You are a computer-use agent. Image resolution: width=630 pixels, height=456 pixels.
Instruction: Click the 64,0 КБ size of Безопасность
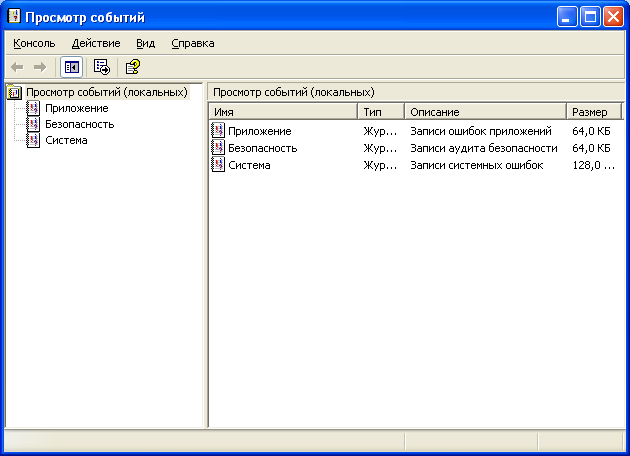[x=591, y=148]
